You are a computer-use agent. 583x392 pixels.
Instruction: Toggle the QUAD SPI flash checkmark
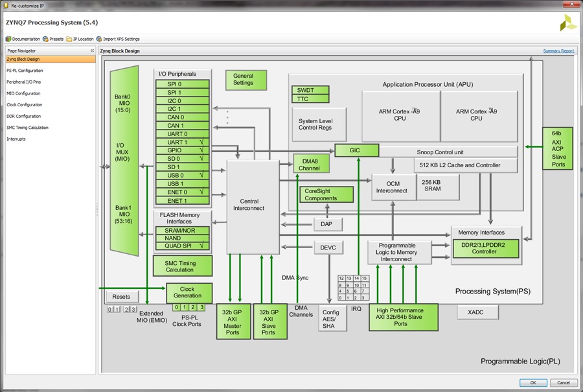coord(201,246)
